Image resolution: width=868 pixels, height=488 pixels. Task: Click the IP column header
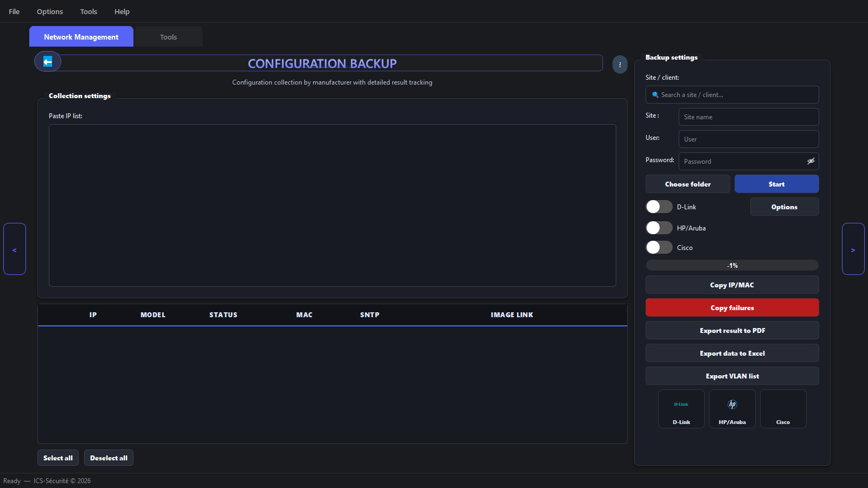pyautogui.click(x=93, y=314)
